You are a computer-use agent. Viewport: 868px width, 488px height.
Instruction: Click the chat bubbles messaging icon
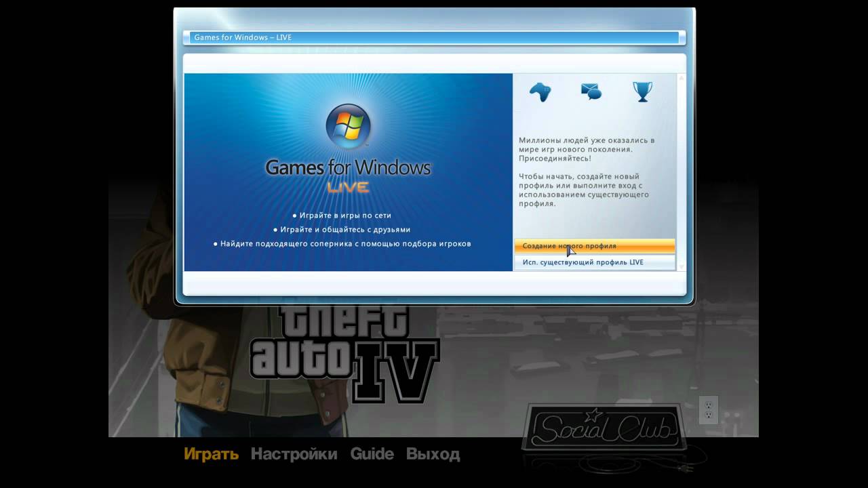pos(591,91)
